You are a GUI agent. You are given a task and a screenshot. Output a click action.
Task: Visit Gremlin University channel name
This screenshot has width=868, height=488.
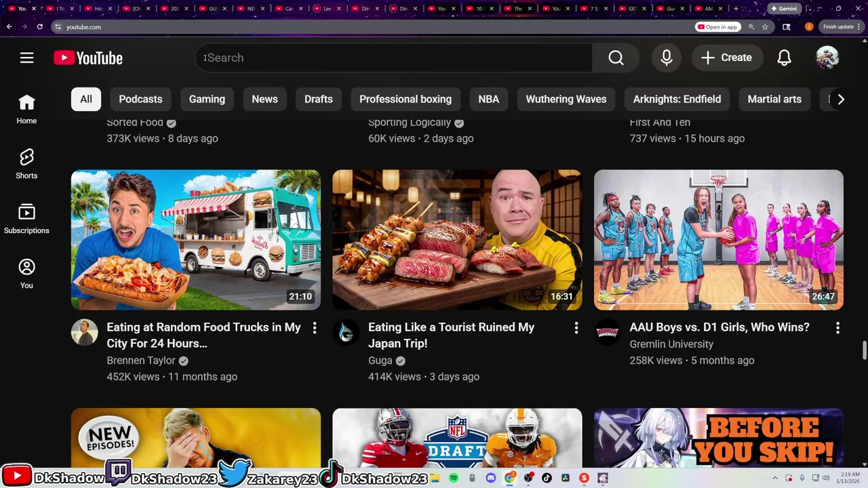tap(671, 344)
